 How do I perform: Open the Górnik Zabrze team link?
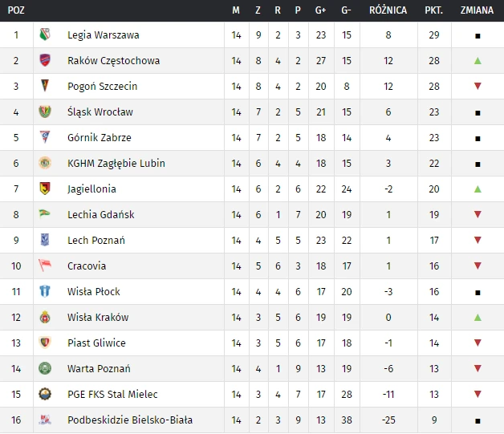100,138
